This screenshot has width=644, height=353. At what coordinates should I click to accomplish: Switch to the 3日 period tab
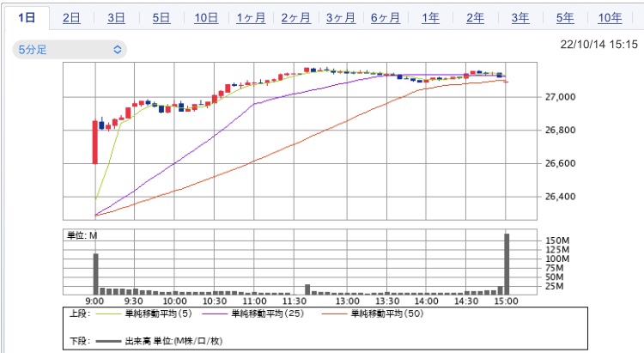tap(116, 18)
